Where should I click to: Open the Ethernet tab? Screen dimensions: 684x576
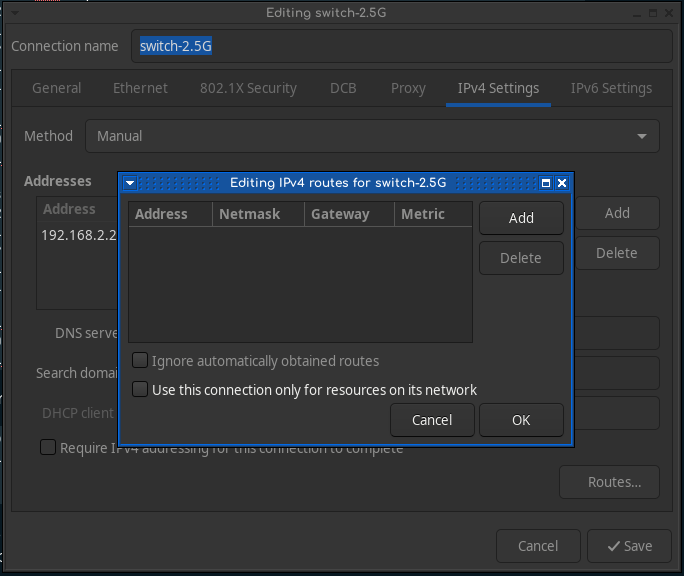(140, 88)
